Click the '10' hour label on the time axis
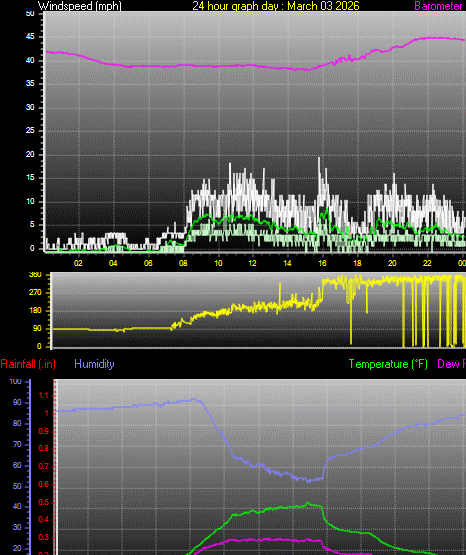 tap(218, 263)
